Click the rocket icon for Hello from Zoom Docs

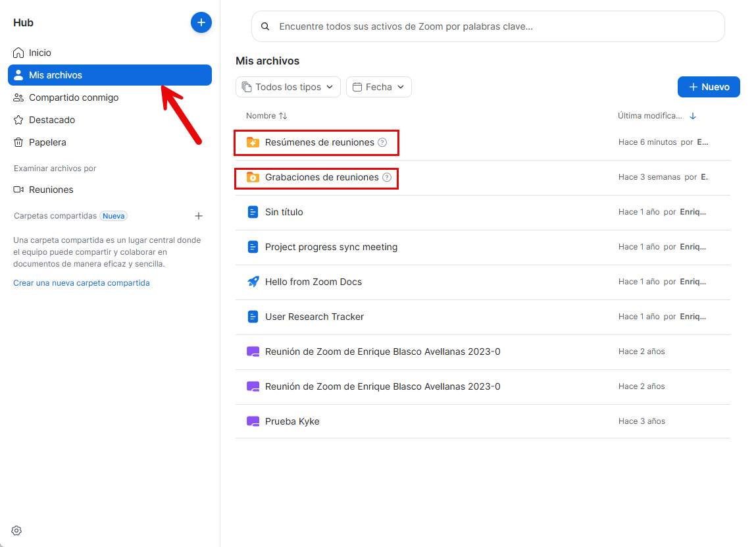coord(253,282)
